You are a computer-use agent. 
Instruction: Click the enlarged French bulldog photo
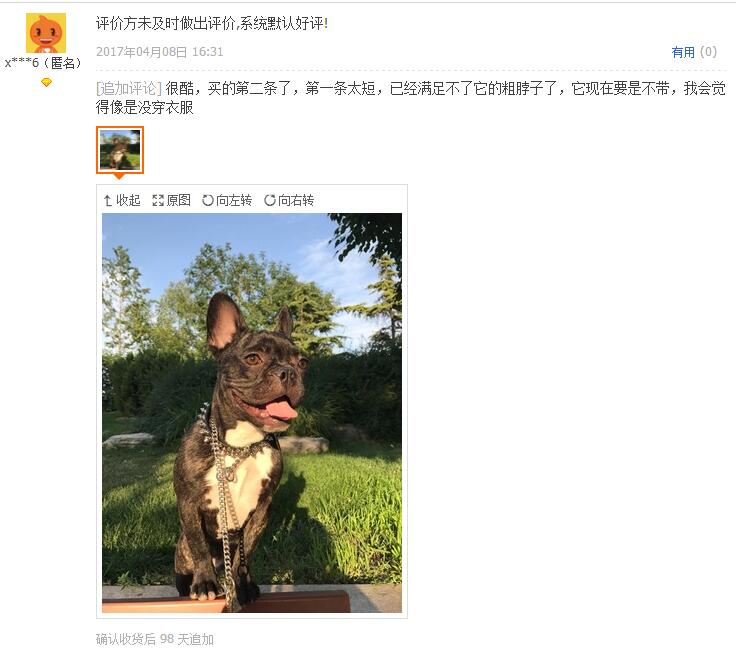coord(252,413)
